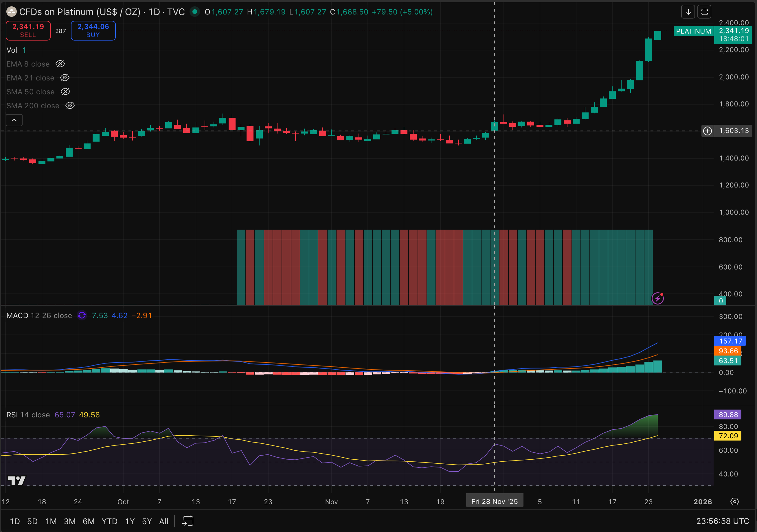Image resolution: width=757 pixels, height=532 pixels.
Task: Click the plus icon beside 1,603.13 price
Action: coord(707,131)
